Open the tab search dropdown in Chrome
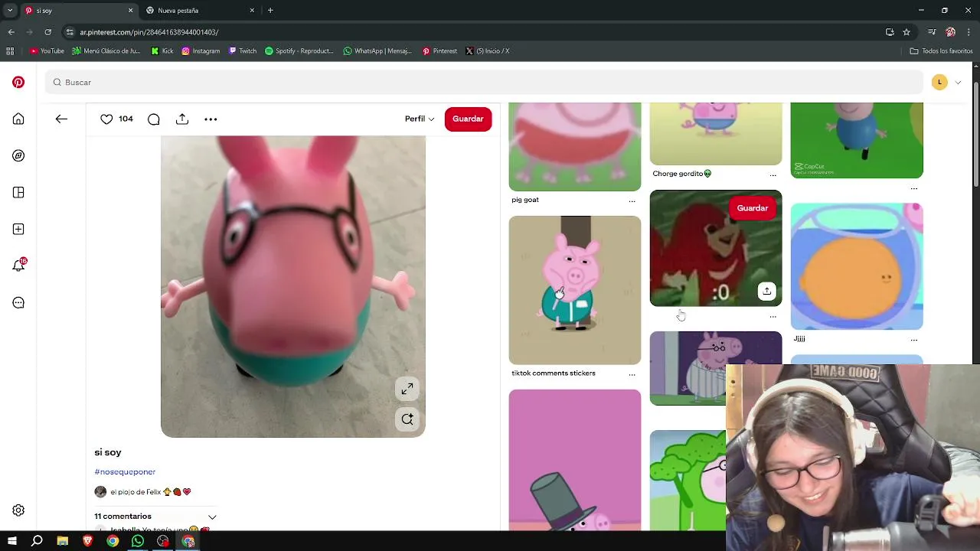 10,11
